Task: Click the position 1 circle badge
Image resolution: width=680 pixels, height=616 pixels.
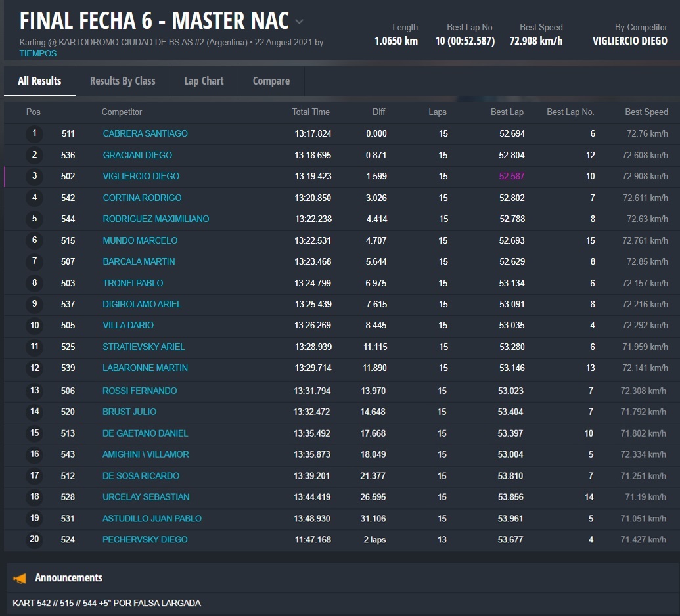Action: [x=34, y=134]
